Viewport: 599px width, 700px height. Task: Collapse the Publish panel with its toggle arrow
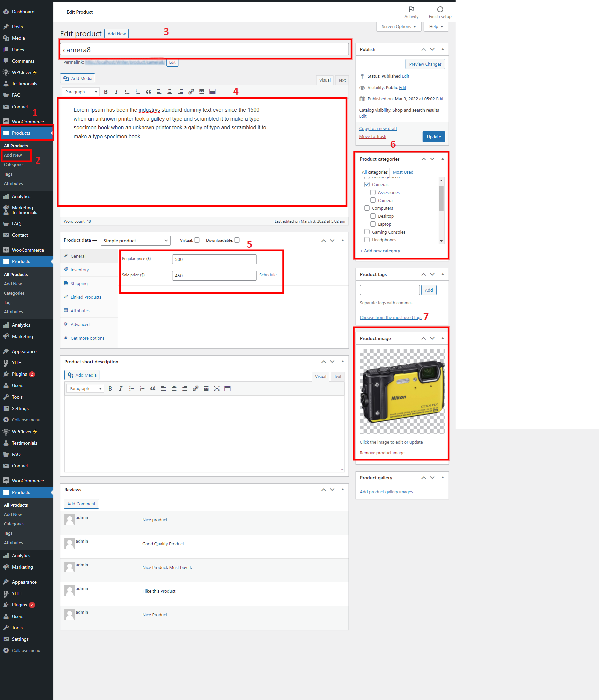pyautogui.click(x=443, y=49)
